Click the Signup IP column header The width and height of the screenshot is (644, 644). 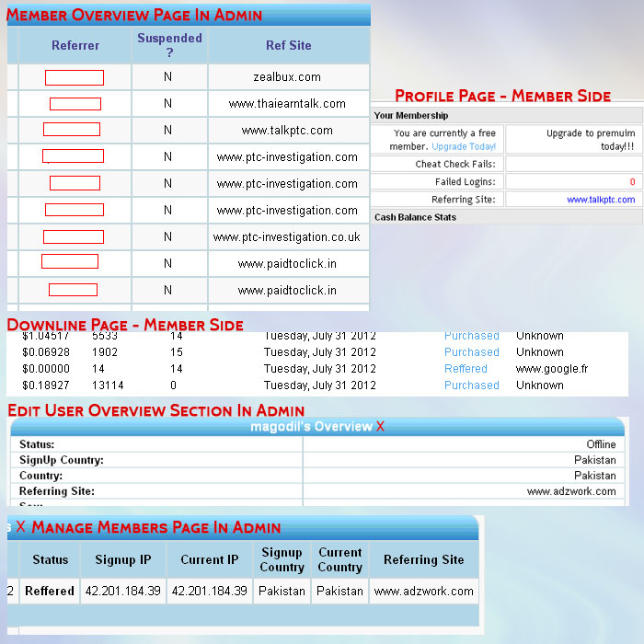point(123,559)
